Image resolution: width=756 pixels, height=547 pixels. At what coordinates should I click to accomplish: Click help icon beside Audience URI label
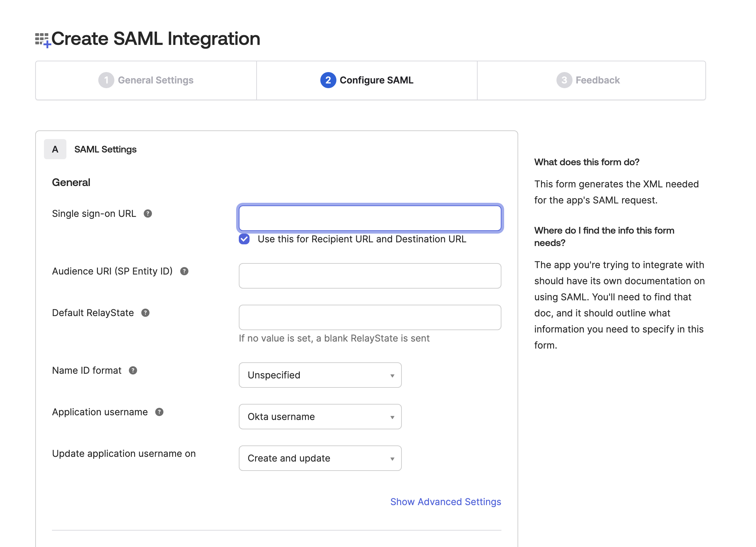[184, 271]
